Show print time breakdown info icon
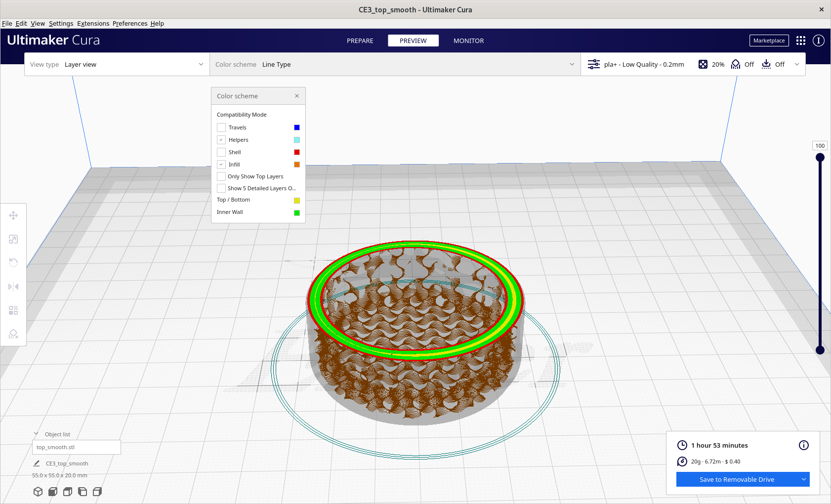 [804, 445]
